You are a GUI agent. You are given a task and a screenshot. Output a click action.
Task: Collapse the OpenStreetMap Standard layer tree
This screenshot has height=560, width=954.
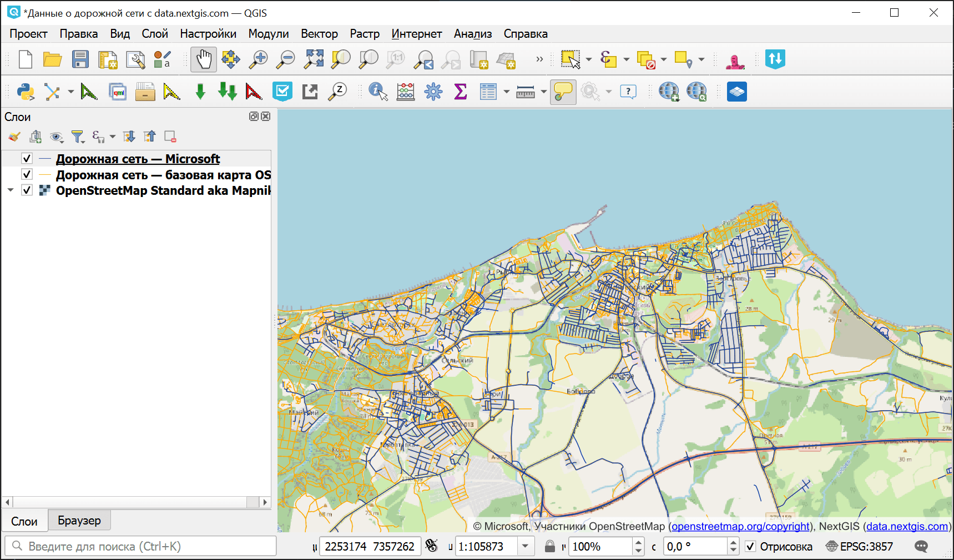tap(11, 190)
